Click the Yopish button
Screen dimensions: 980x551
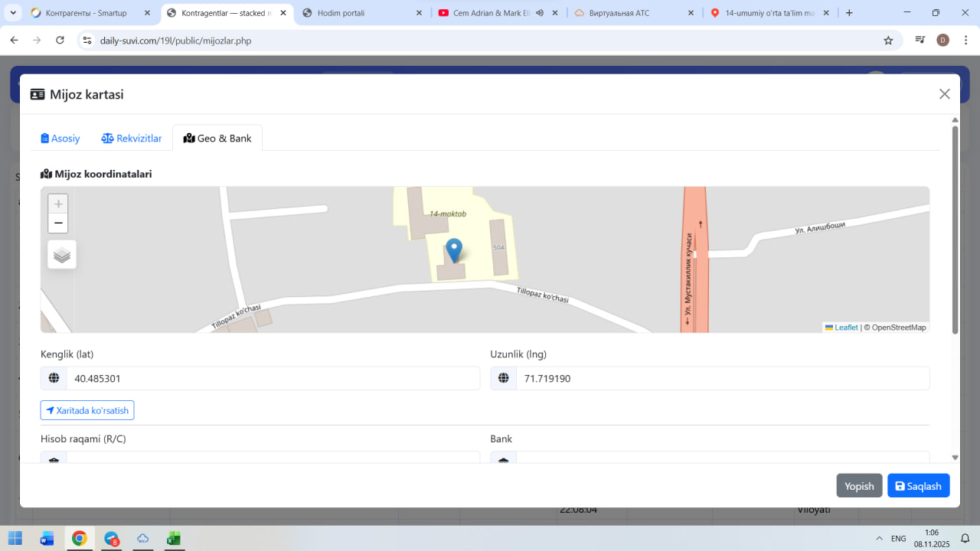tap(859, 486)
